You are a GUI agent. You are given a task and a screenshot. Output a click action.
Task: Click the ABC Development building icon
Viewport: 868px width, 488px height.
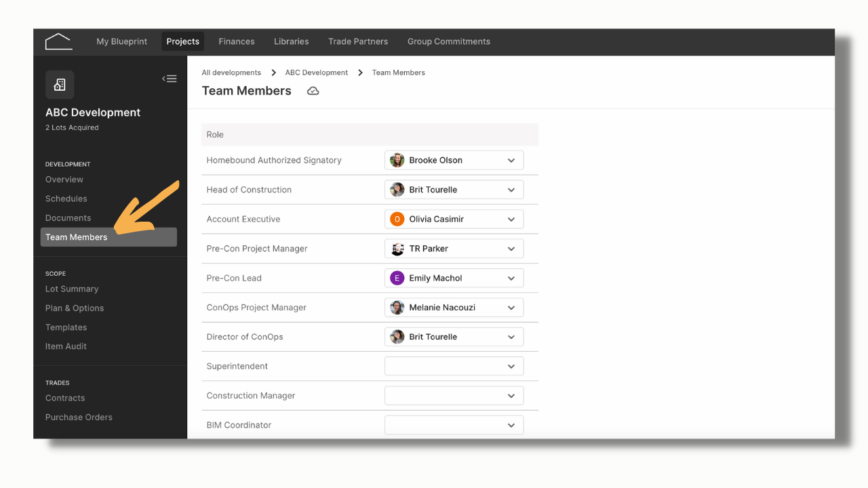pyautogui.click(x=60, y=85)
